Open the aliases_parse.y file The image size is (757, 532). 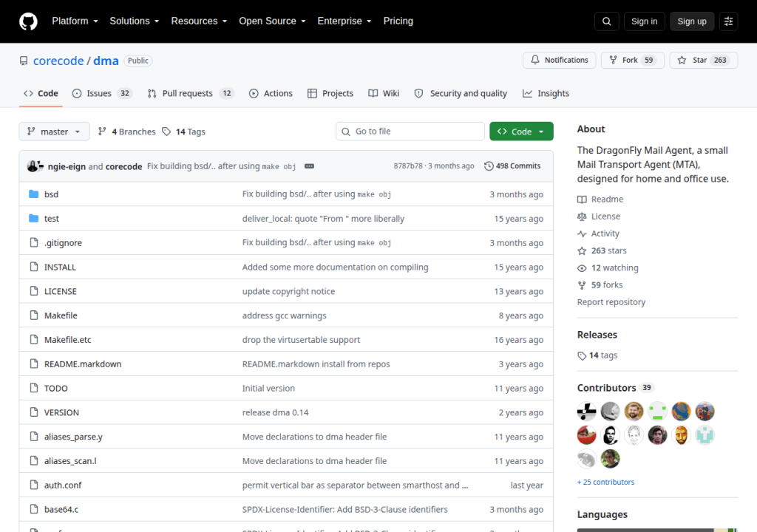[73, 437]
